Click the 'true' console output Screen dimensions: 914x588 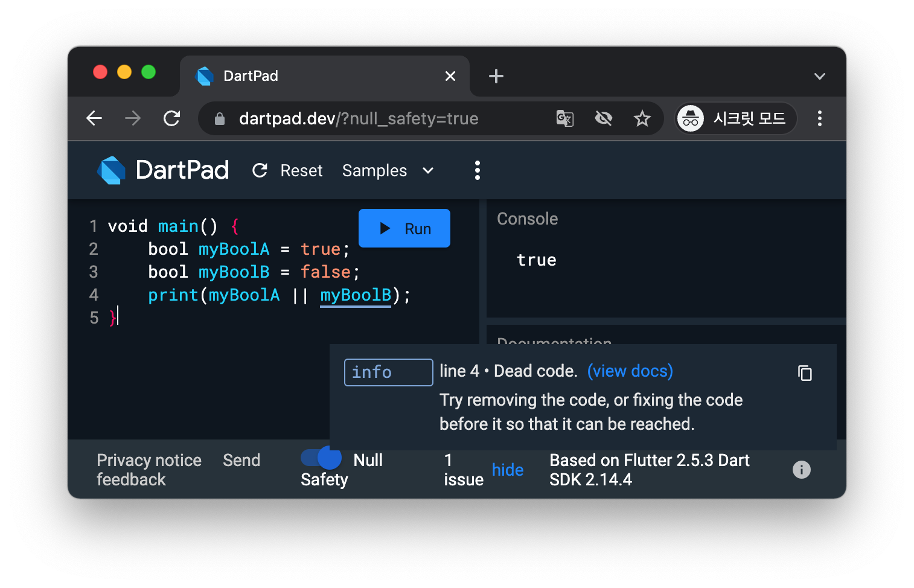click(537, 260)
